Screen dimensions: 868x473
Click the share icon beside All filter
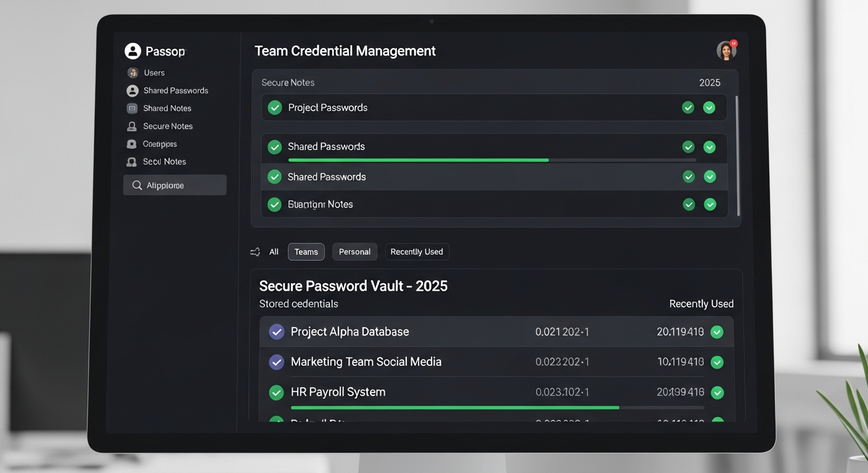pyautogui.click(x=255, y=252)
